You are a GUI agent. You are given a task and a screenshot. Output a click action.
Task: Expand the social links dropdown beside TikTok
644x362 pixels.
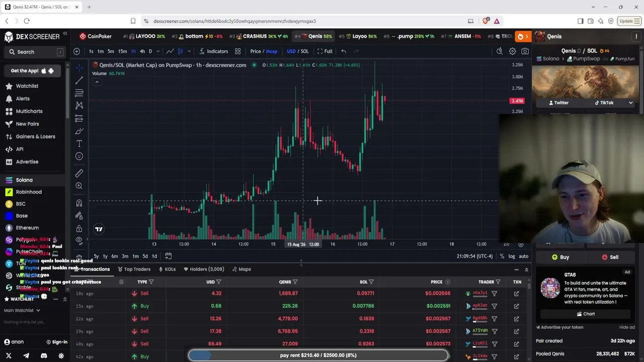point(630,103)
